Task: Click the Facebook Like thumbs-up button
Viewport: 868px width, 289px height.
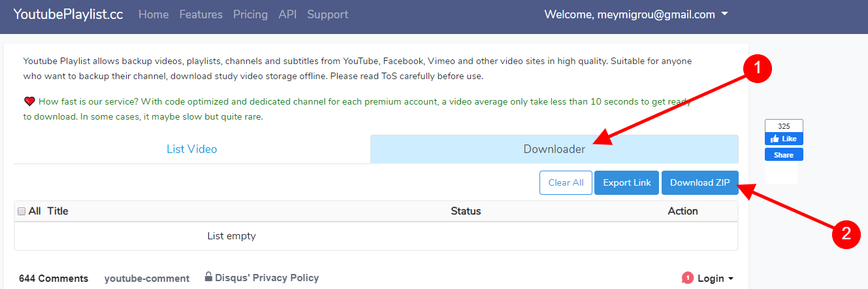Action: click(784, 139)
